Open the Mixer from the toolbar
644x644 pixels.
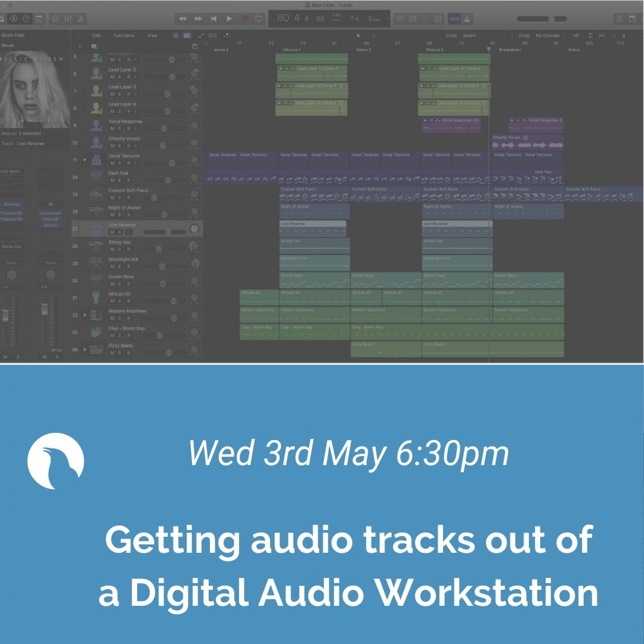pos(67,19)
